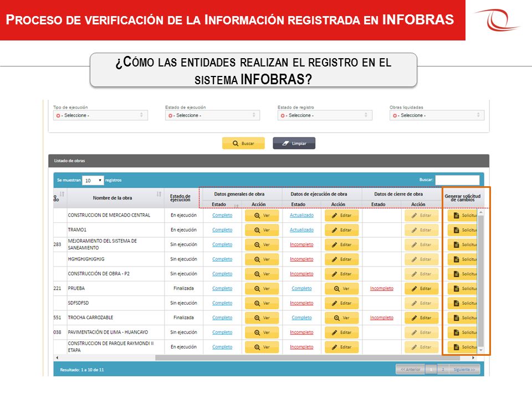Open the Estado de ejecución dropdown
The image size is (532, 399).
212,115
